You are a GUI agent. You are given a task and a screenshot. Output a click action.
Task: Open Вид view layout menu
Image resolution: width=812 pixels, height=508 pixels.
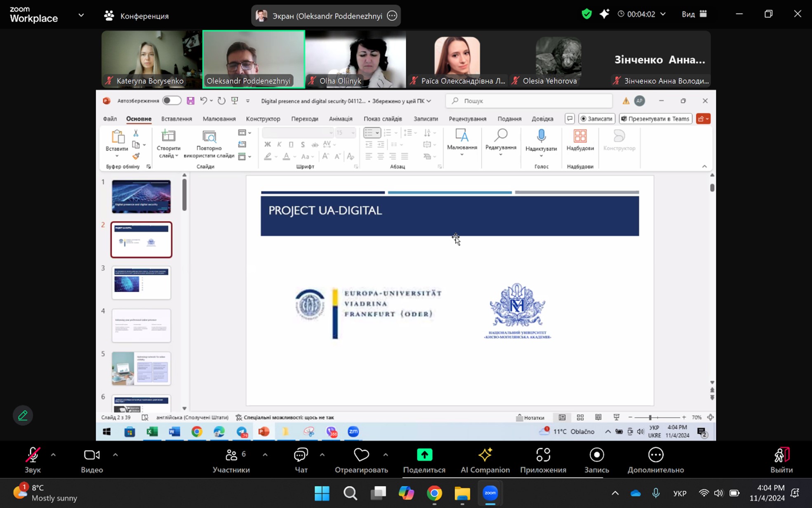click(x=694, y=14)
